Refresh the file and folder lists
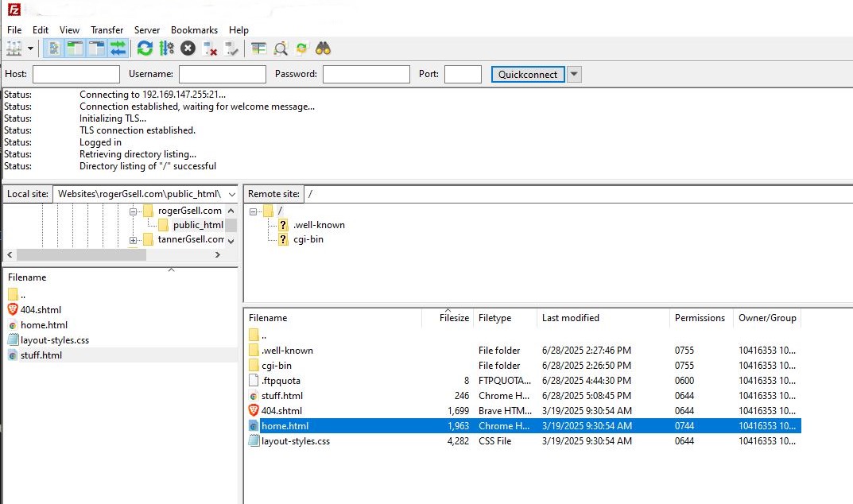 [145, 48]
